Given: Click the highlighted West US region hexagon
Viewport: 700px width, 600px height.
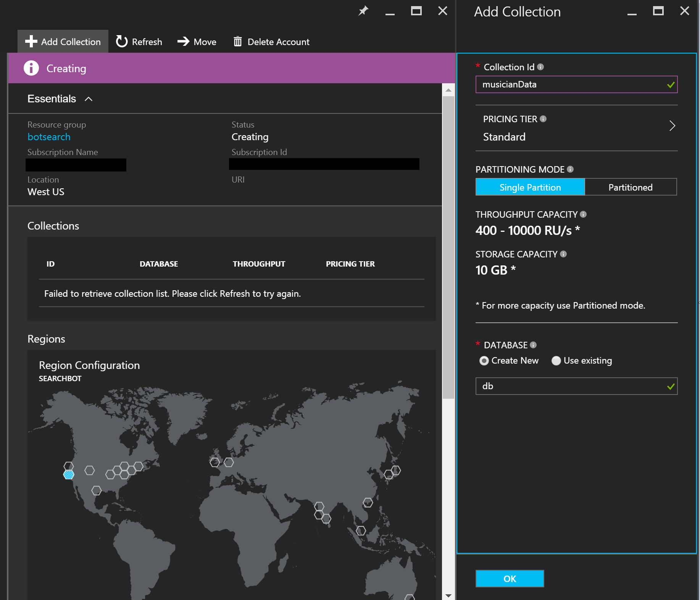Looking at the screenshot, I should click(69, 475).
